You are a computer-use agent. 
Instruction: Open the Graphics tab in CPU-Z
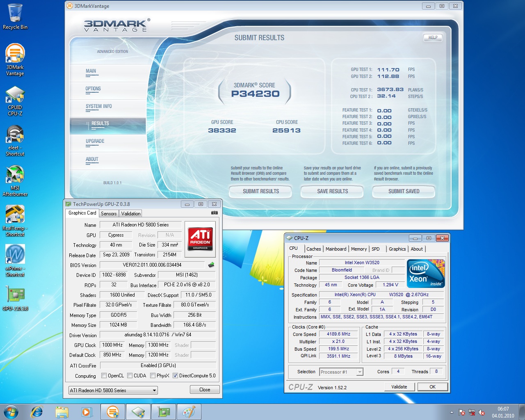pyautogui.click(x=397, y=249)
